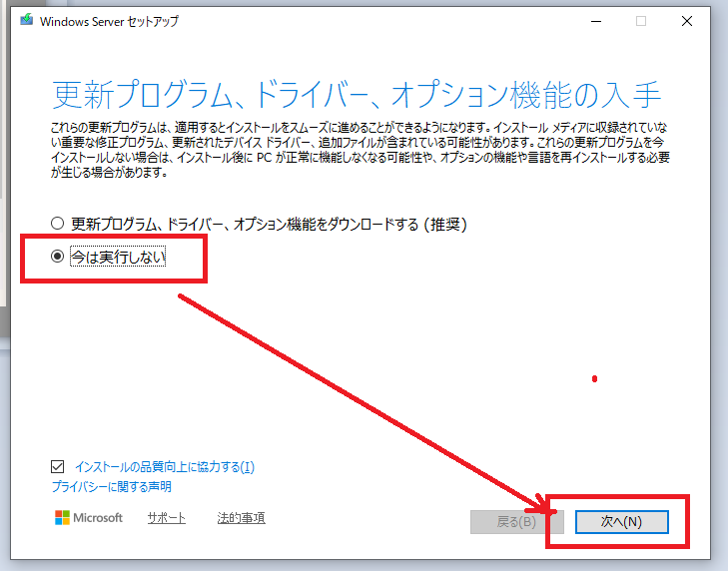Open the サポート link
Image resolution: width=728 pixels, height=571 pixels.
(166, 518)
